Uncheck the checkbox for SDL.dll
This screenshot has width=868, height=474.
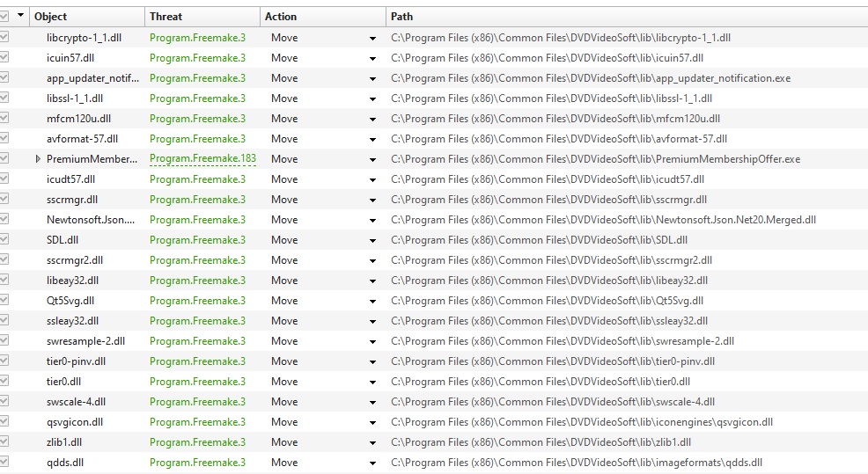coord(5,239)
